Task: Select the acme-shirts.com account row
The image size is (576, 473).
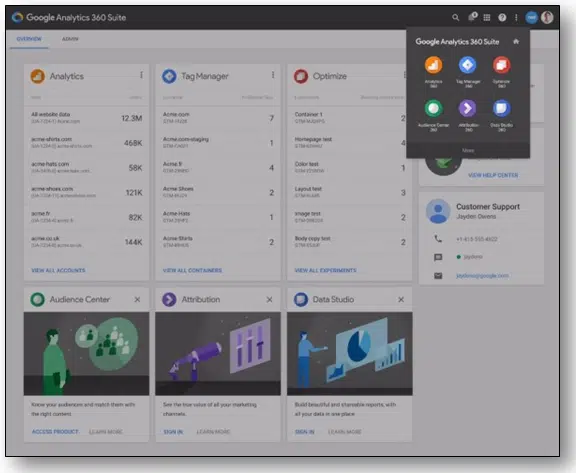Action: [x=87, y=143]
